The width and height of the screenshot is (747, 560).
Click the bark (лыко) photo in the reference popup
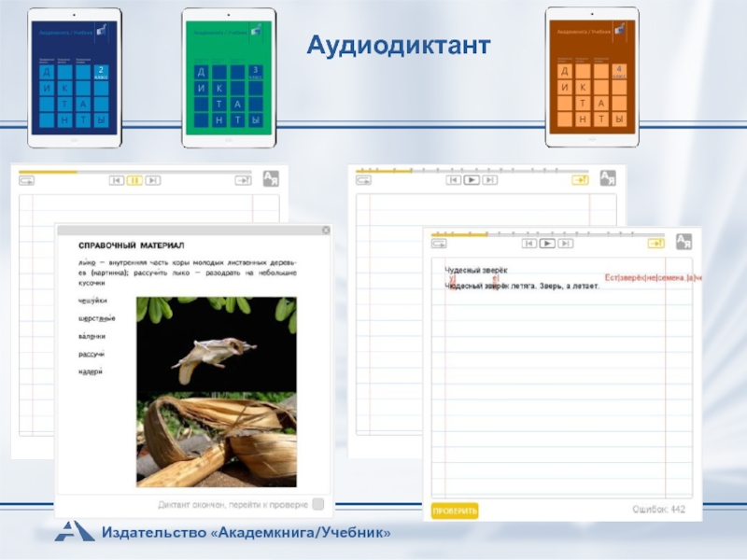point(216,439)
